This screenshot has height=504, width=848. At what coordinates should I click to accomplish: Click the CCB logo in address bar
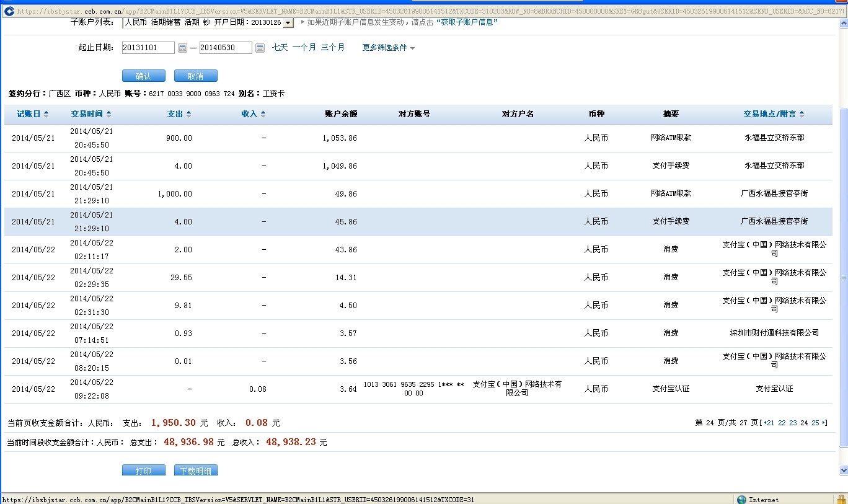[9, 11]
